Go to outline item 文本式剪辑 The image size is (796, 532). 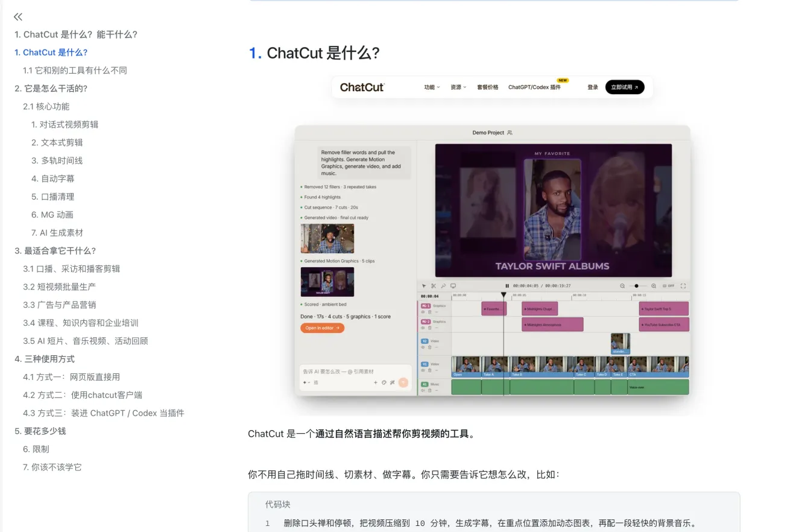pyautogui.click(x=57, y=143)
